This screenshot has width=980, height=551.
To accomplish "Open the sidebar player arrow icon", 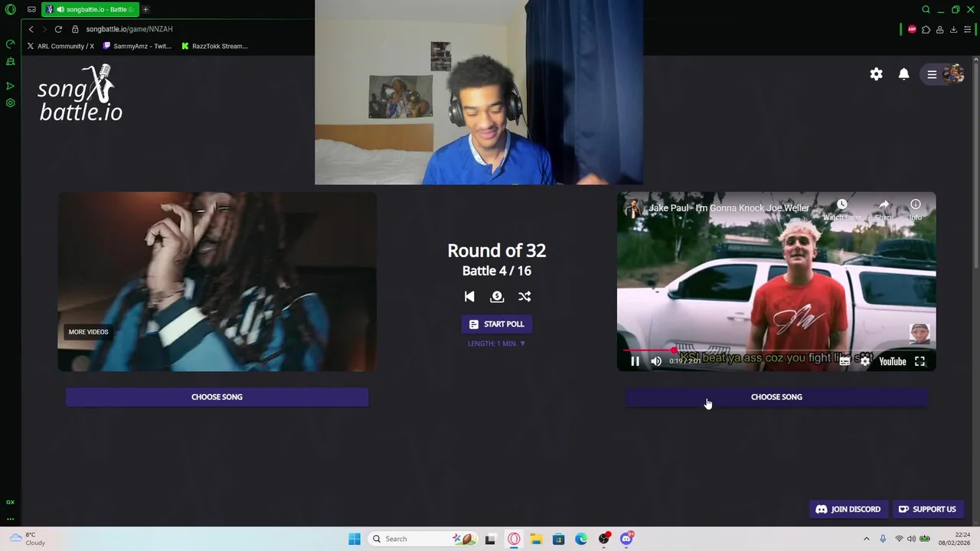I will pyautogui.click(x=10, y=86).
